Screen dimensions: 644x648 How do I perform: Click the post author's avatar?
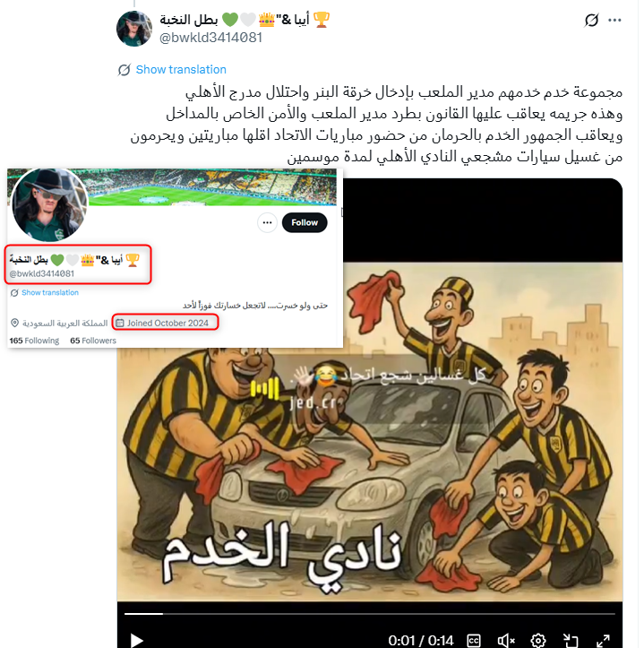click(x=134, y=29)
